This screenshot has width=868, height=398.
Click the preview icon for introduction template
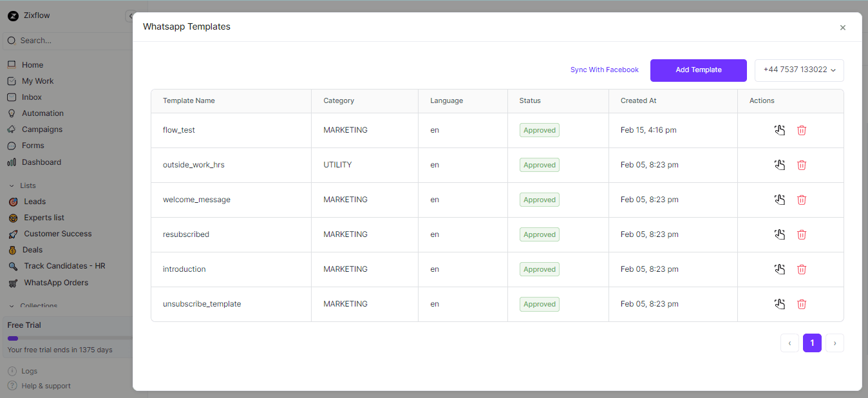click(x=780, y=269)
